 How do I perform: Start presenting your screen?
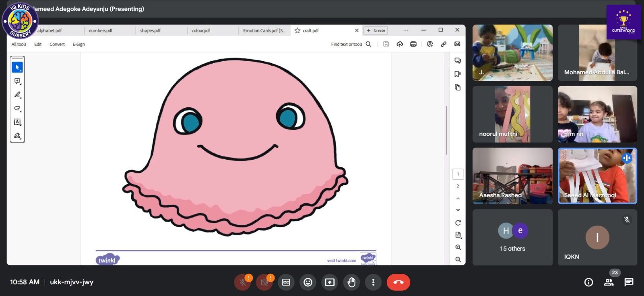point(330,282)
